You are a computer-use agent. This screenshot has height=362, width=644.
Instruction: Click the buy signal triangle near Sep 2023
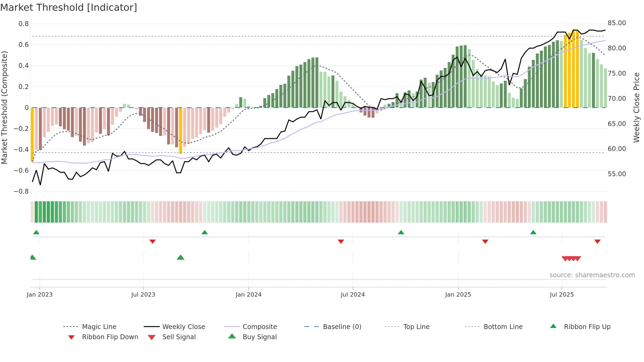181,257
